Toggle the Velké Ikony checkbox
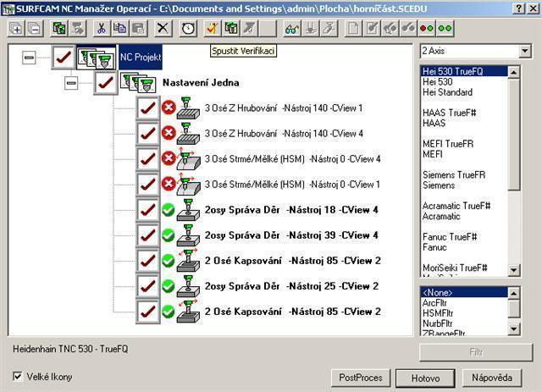Screen dimensions: 542x392 click(17, 376)
